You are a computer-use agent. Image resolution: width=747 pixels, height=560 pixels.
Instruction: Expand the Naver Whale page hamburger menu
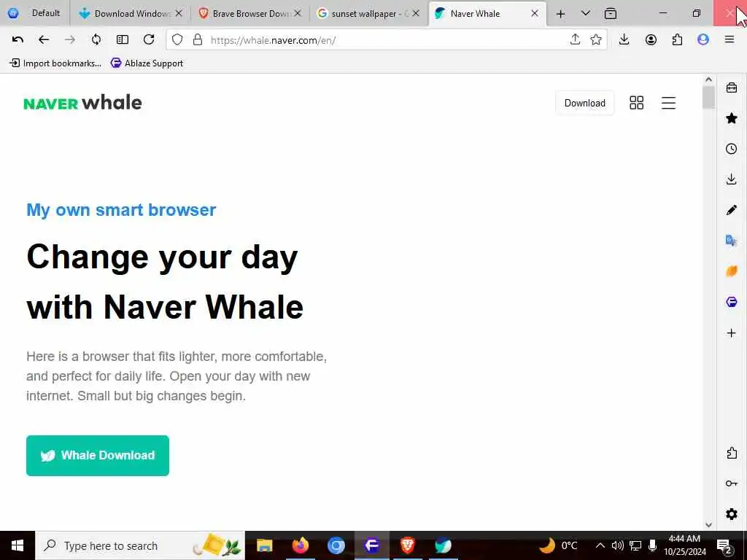(668, 103)
